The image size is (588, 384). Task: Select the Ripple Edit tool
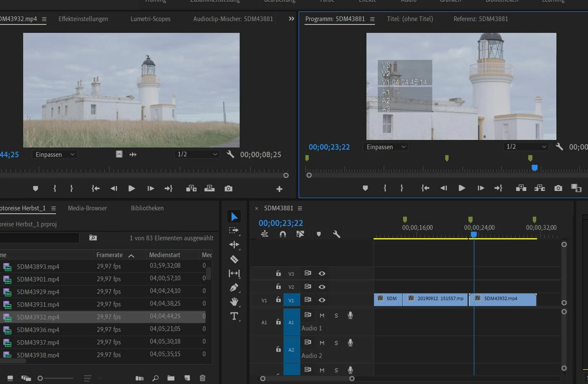click(234, 245)
